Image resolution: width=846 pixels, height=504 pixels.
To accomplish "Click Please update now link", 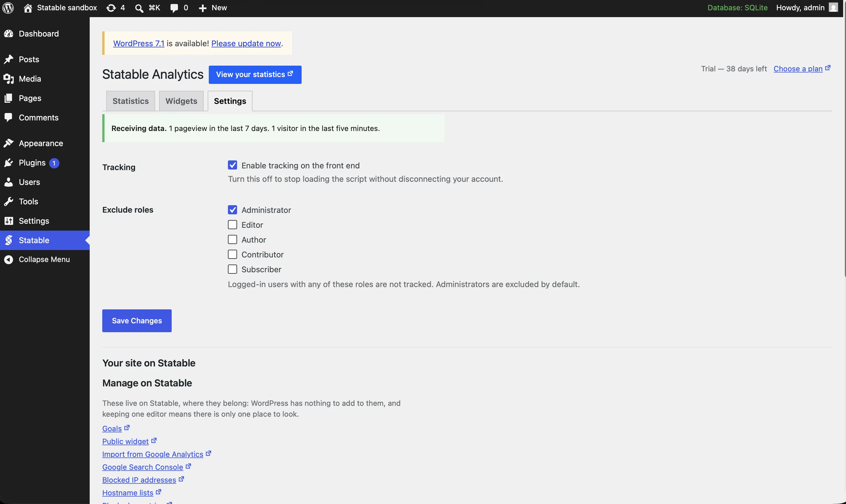I will tap(246, 43).
